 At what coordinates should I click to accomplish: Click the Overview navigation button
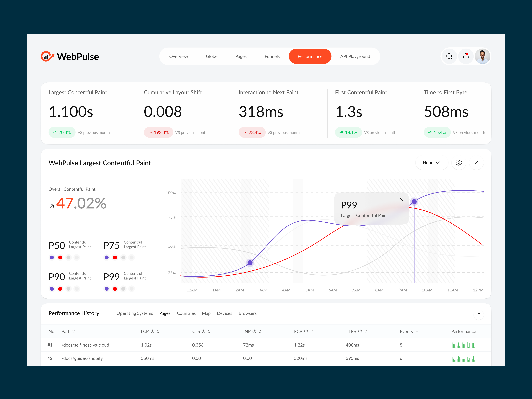click(x=178, y=56)
